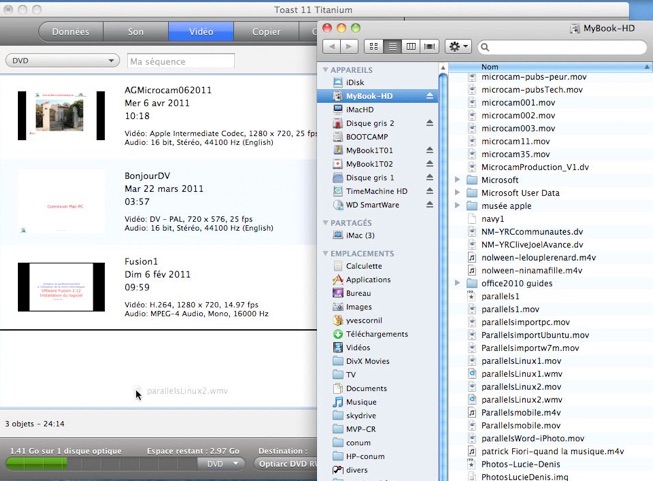The height and width of the screenshot is (481, 653).
Task: Open the Son tab in Toast
Action: pyautogui.click(x=136, y=32)
